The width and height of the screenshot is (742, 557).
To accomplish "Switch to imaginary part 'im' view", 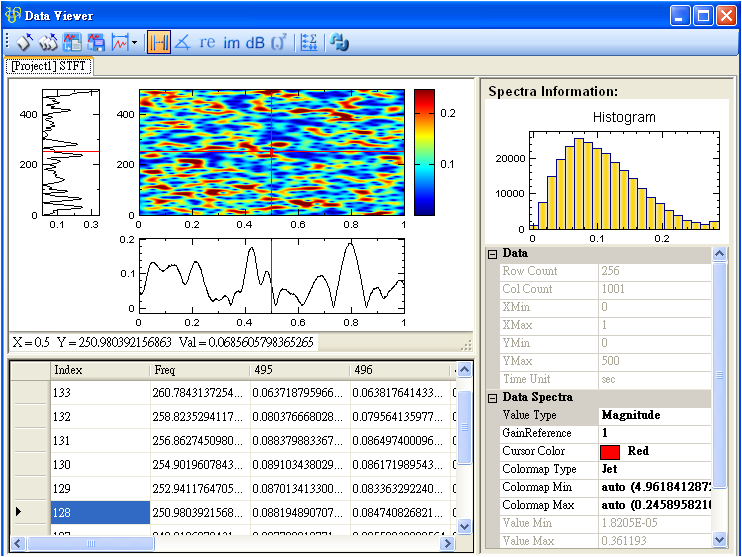I will tap(231, 42).
